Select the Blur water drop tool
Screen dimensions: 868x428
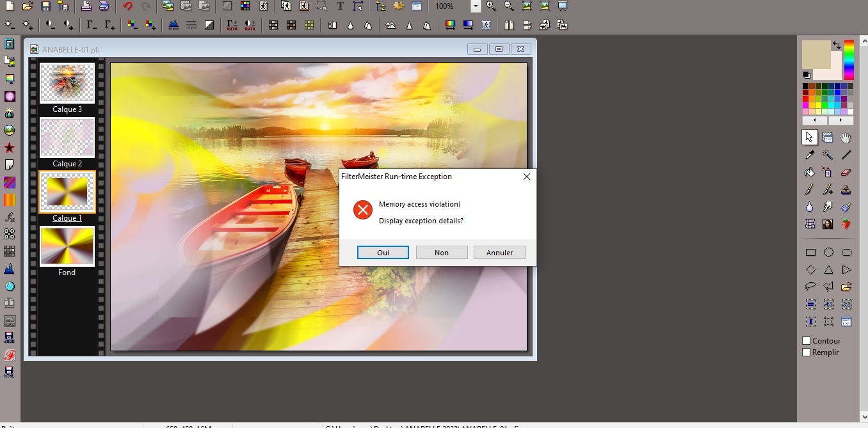pyautogui.click(x=810, y=207)
